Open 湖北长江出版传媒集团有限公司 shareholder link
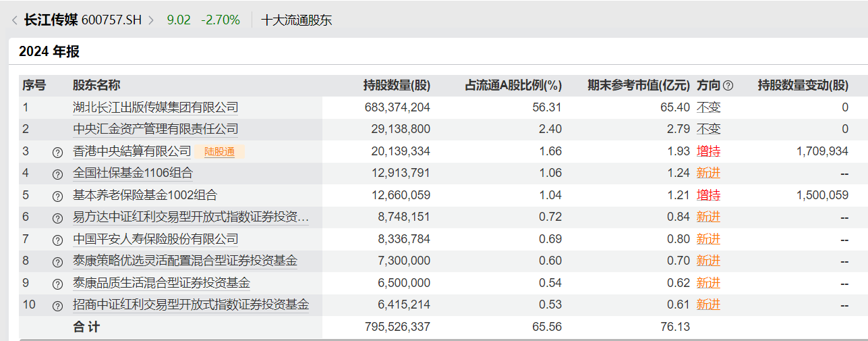 coord(155,107)
